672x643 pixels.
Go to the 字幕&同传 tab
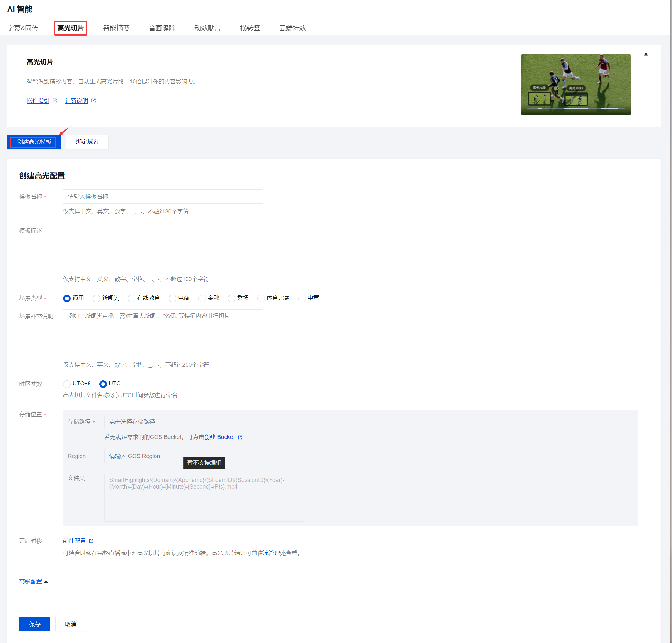(x=23, y=28)
